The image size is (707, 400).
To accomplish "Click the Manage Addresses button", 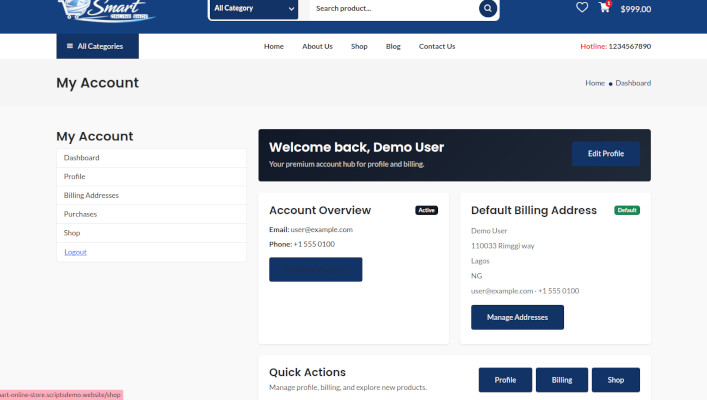I will pos(517,317).
